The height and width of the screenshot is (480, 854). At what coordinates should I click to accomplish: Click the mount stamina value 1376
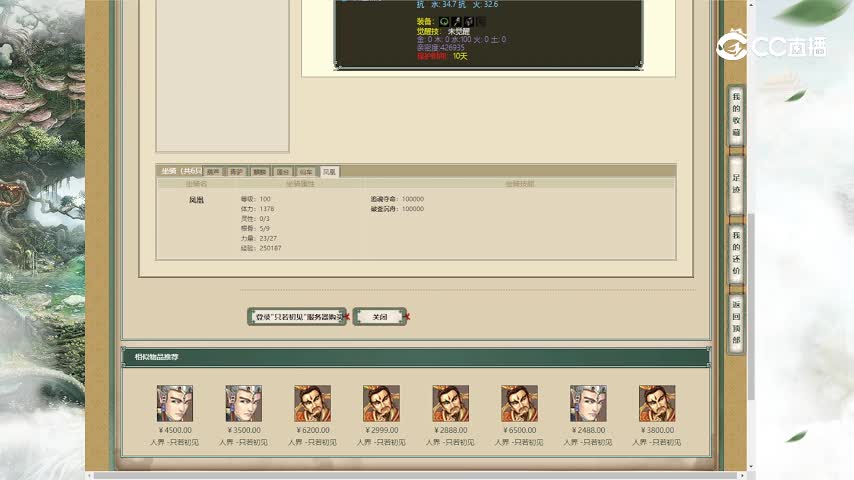coord(267,209)
